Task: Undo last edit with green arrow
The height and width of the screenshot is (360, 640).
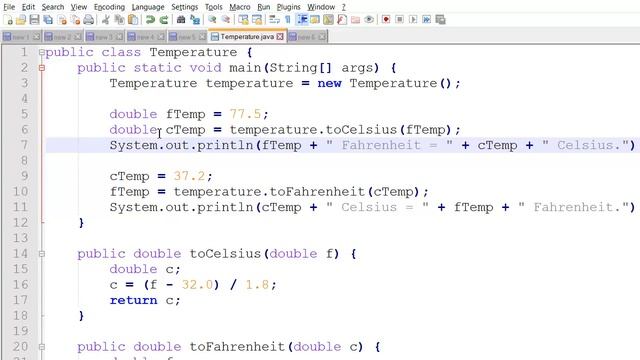Action: (150, 20)
